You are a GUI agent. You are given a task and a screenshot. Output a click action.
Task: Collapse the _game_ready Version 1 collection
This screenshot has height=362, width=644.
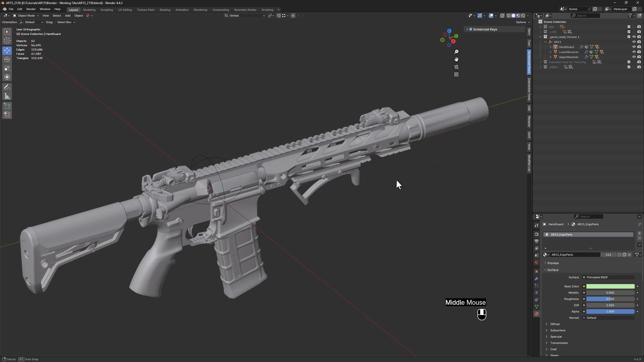(x=540, y=37)
